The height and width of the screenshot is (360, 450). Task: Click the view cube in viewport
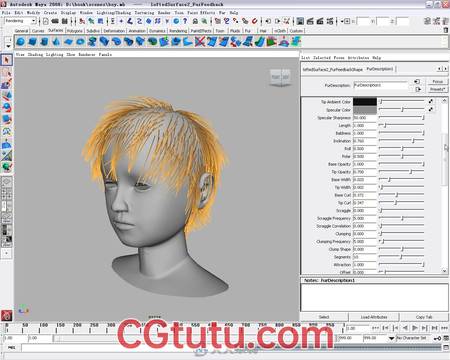click(x=280, y=78)
